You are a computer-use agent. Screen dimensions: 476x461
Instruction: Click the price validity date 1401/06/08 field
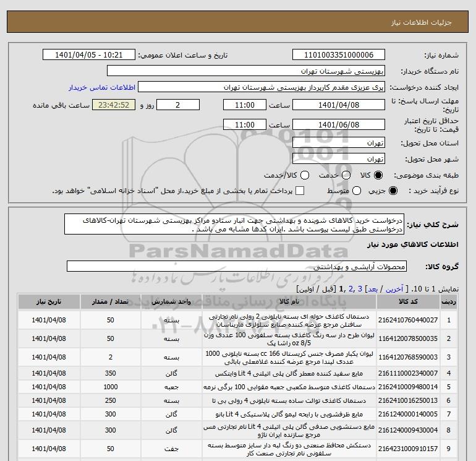[339, 124]
